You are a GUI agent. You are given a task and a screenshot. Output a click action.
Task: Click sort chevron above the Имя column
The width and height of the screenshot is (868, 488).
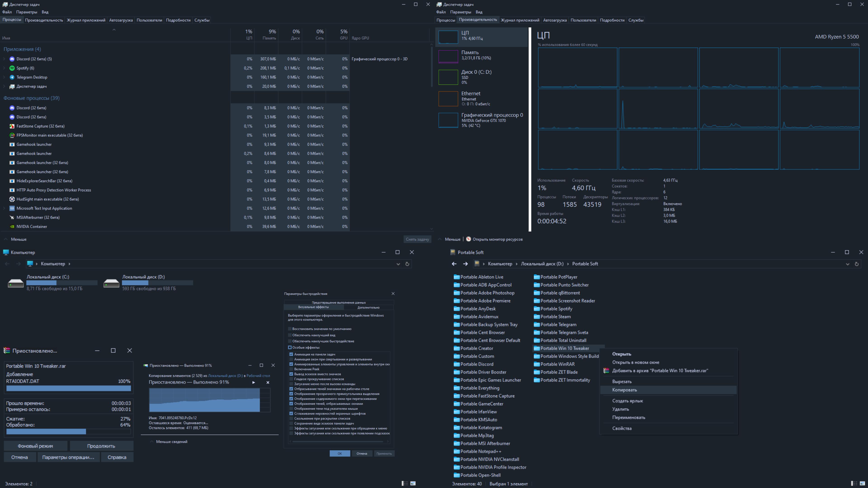point(114,30)
